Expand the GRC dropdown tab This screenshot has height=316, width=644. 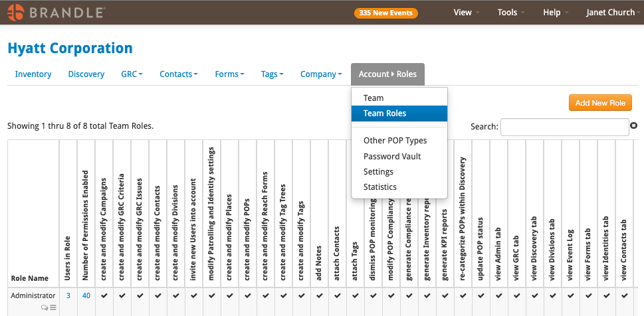click(132, 74)
